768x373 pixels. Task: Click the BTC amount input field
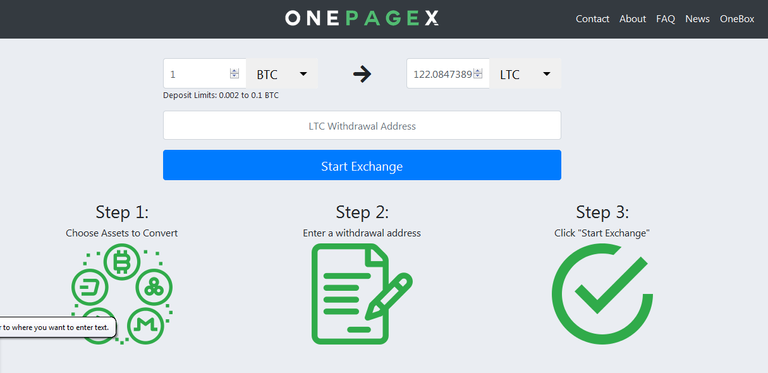pos(205,74)
